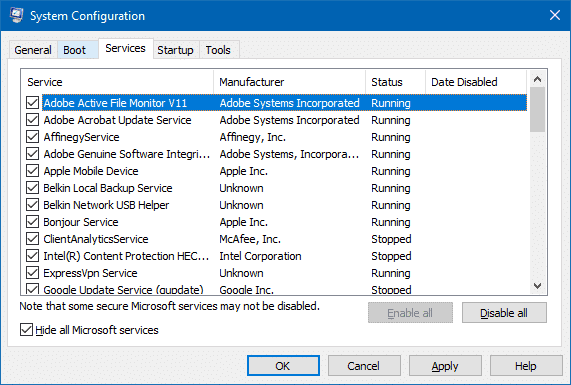The image size is (571, 385).
Task: Select Adobe Genuine Software Integrity service name
Action: [127, 154]
